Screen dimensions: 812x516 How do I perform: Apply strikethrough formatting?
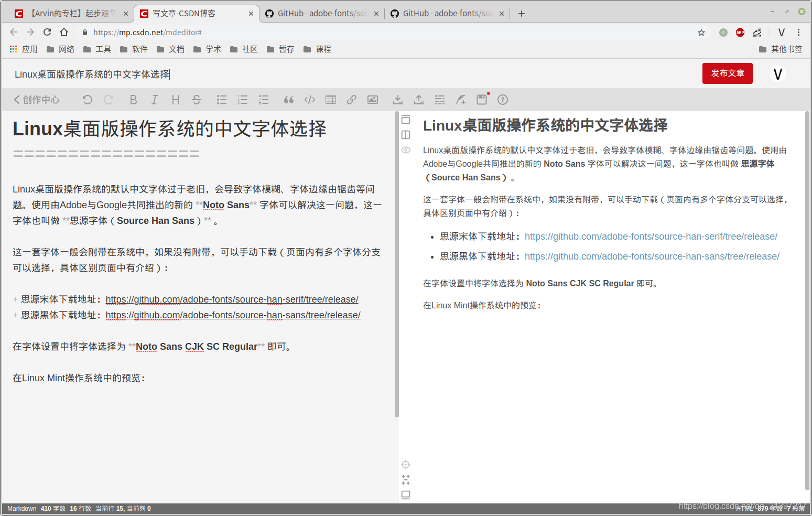[x=197, y=100]
